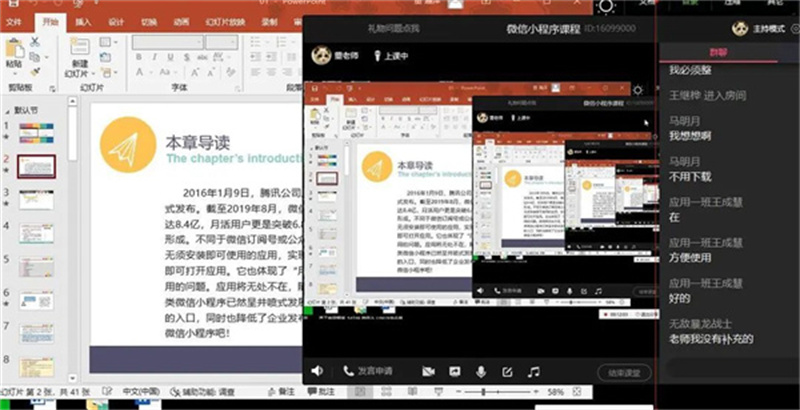Select slide 3 thumbnail in the panel

37,201
